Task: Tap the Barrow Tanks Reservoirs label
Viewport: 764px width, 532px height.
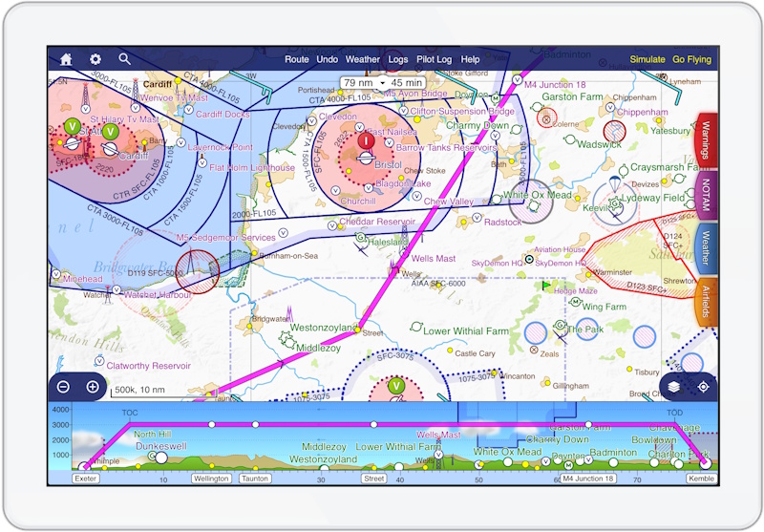Action: [446, 147]
